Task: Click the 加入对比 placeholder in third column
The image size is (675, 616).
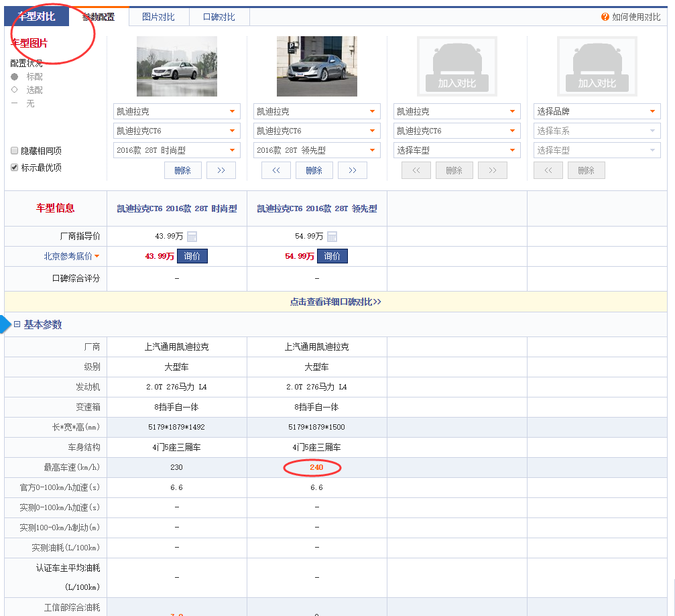Action: (x=456, y=66)
